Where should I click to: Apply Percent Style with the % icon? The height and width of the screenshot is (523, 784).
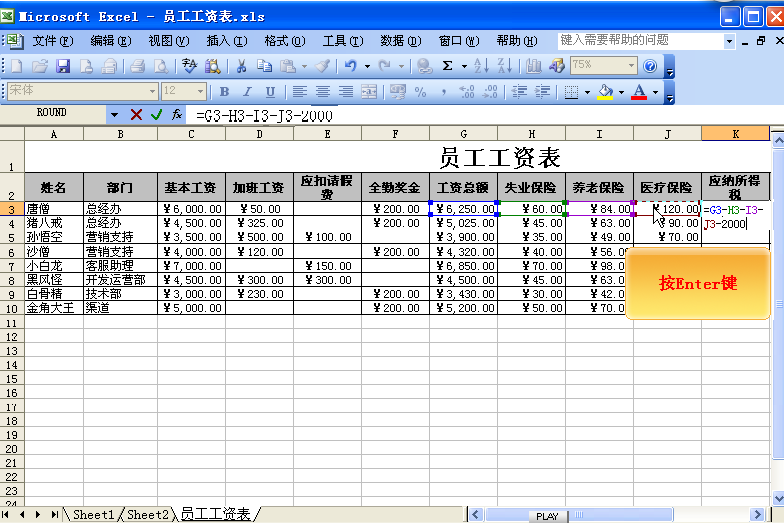[420, 92]
